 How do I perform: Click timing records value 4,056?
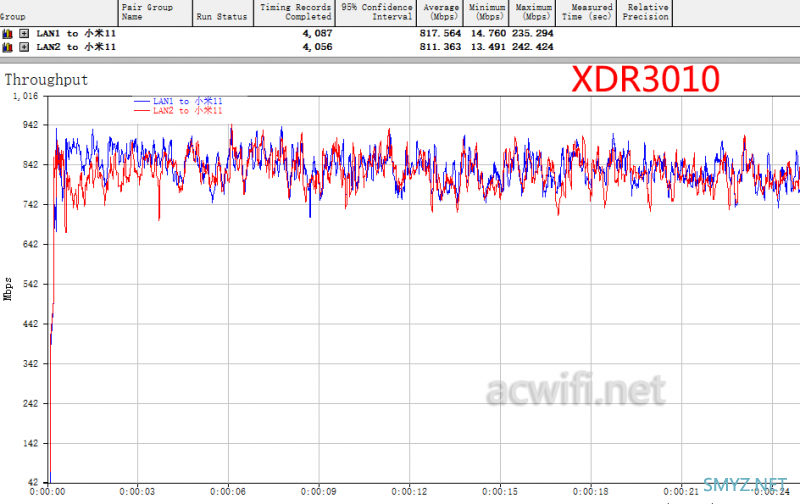(x=317, y=47)
